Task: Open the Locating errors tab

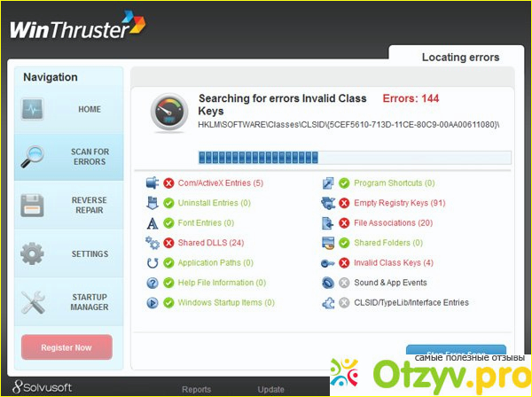Action: click(459, 58)
